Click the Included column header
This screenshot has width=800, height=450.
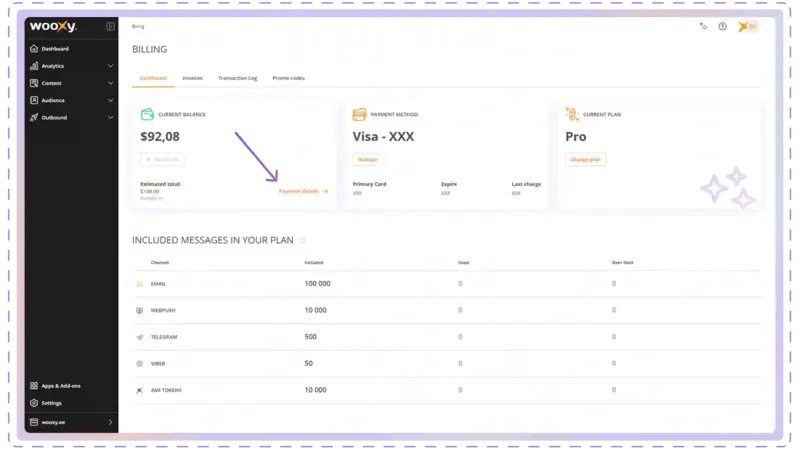(314, 263)
